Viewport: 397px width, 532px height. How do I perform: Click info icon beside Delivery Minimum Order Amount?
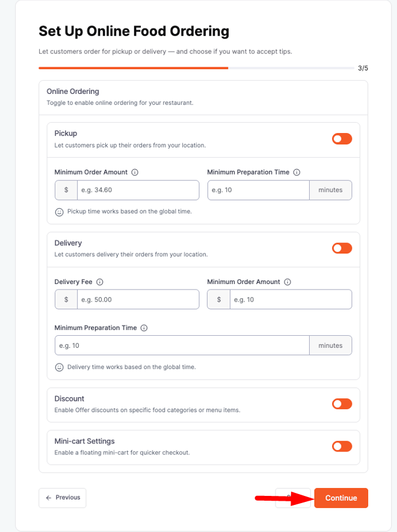[x=288, y=282]
